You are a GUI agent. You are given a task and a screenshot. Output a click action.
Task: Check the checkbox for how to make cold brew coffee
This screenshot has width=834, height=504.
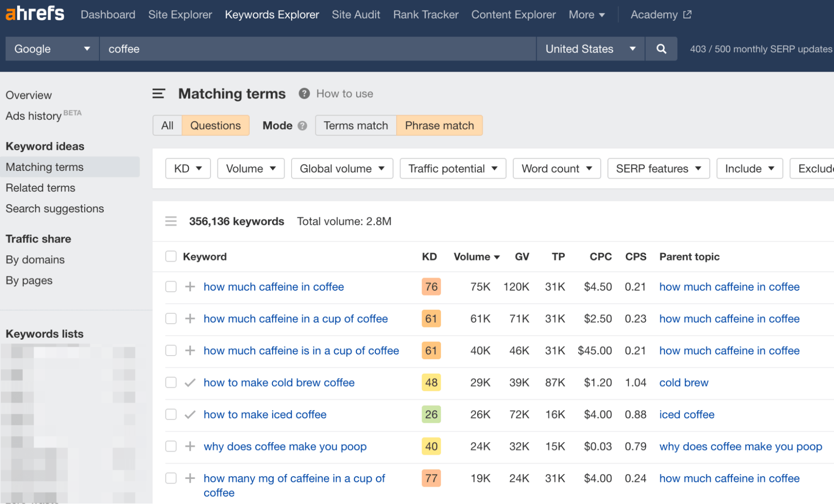(x=169, y=383)
